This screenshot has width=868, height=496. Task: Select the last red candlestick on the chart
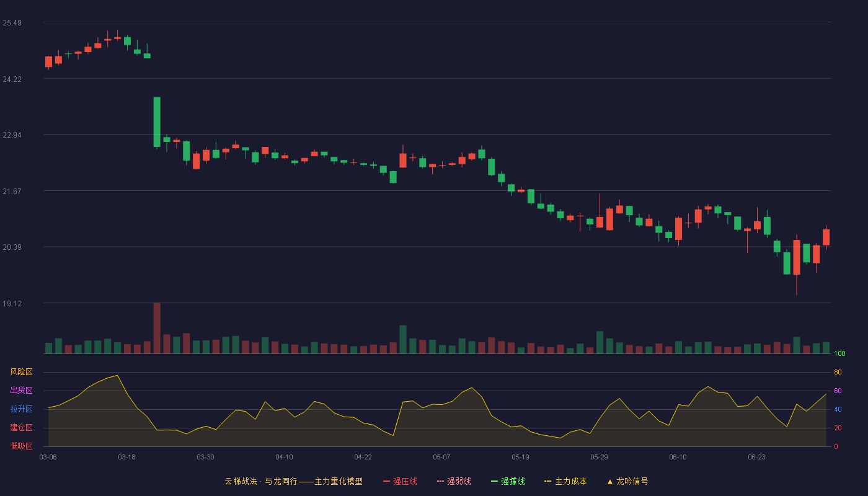point(826,237)
